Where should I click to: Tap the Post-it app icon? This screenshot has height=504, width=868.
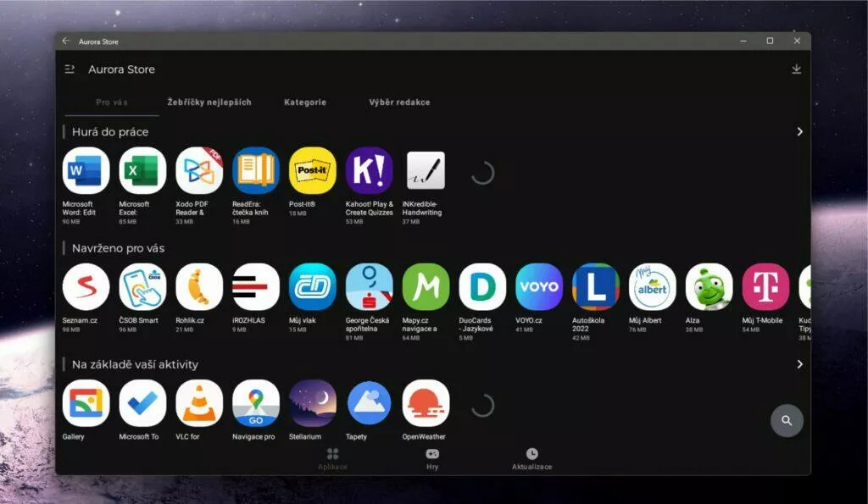point(312,170)
